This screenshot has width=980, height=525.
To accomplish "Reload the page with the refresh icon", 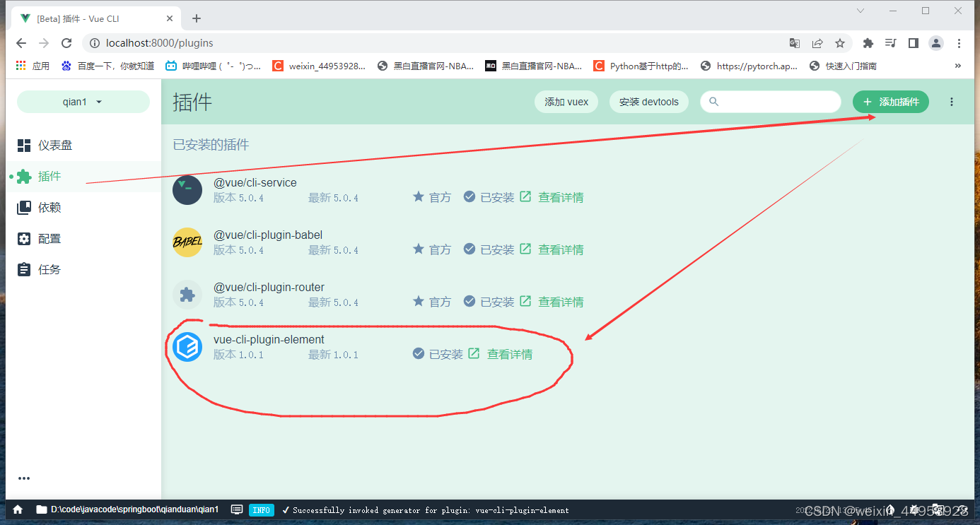I will [x=67, y=43].
